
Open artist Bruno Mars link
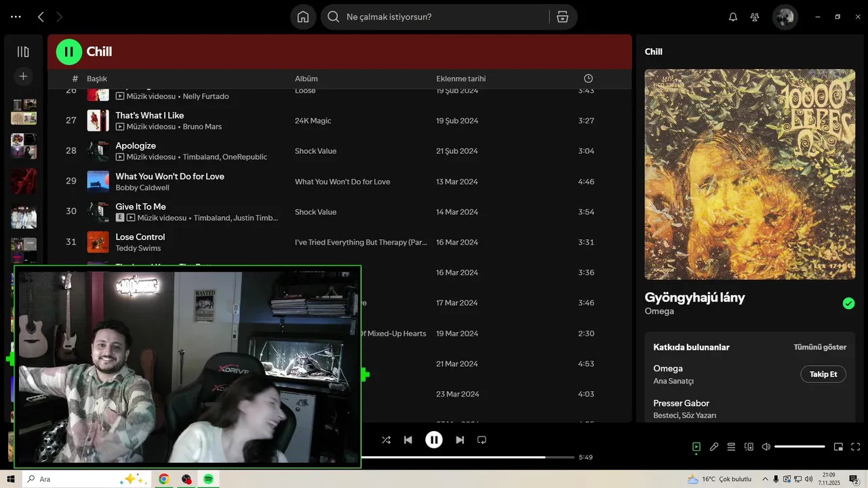coord(202,127)
